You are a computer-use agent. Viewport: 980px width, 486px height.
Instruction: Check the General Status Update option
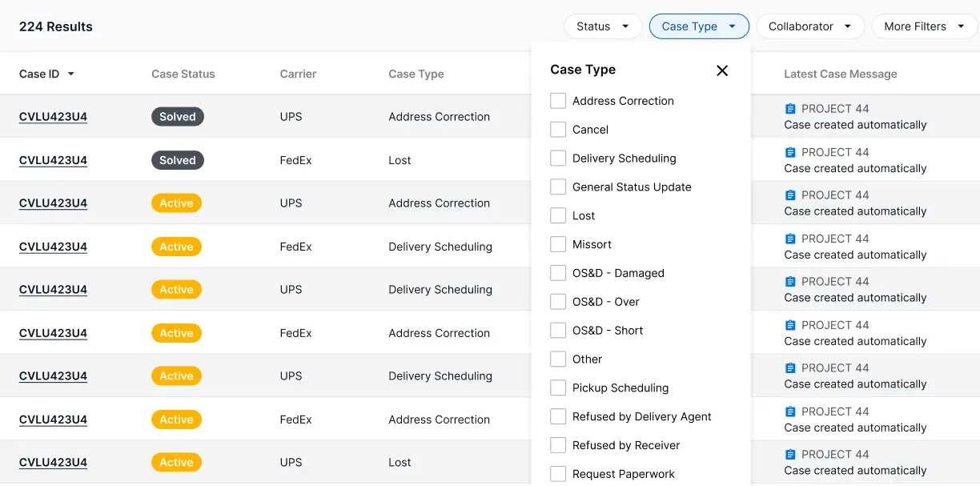558,187
